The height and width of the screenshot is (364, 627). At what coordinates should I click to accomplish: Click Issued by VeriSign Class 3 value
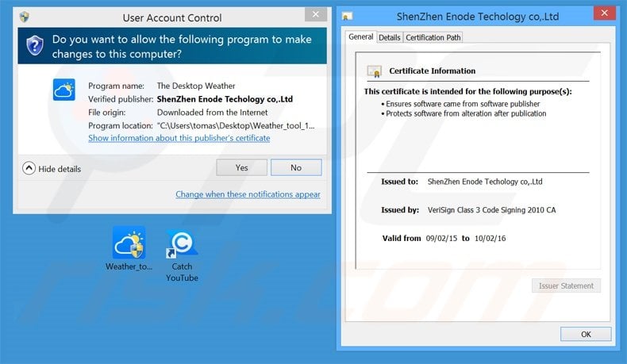(491, 210)
